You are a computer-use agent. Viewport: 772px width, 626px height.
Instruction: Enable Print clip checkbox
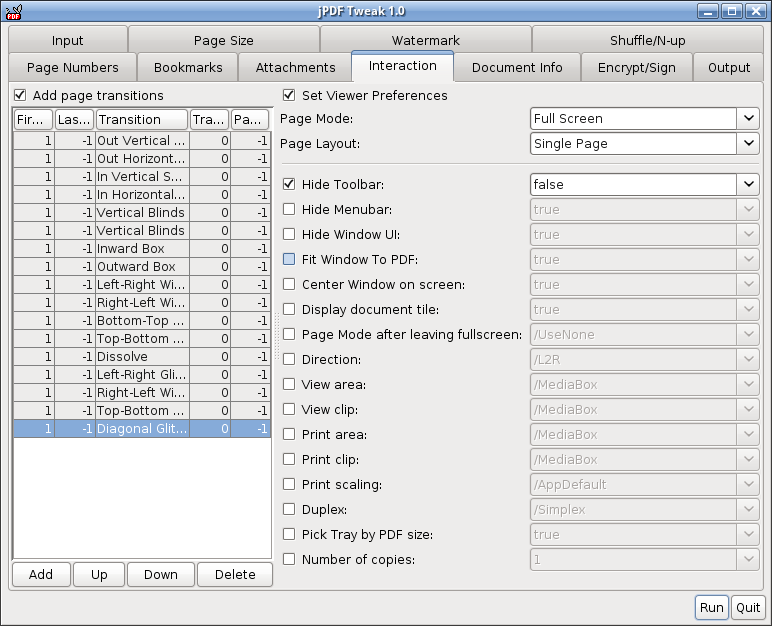[289, 459]
